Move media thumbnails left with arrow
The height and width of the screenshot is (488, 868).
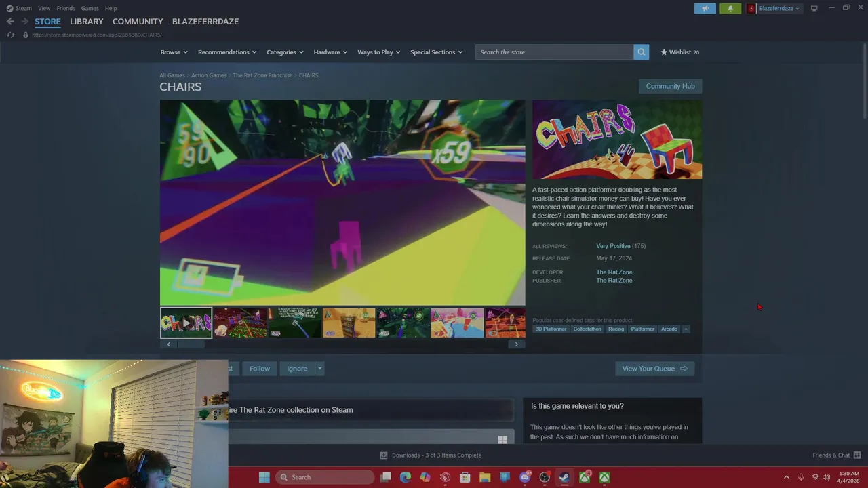tap(168, 344)
